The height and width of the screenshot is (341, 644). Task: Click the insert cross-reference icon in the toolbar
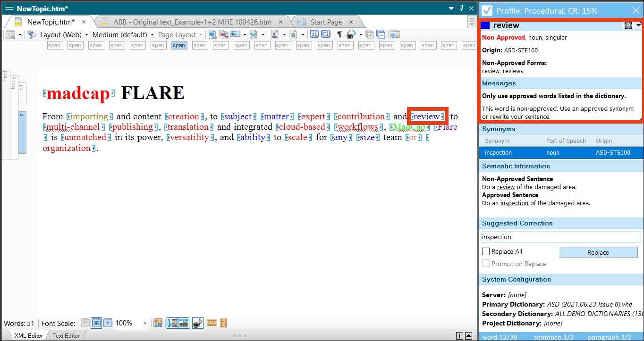point(223,34)
